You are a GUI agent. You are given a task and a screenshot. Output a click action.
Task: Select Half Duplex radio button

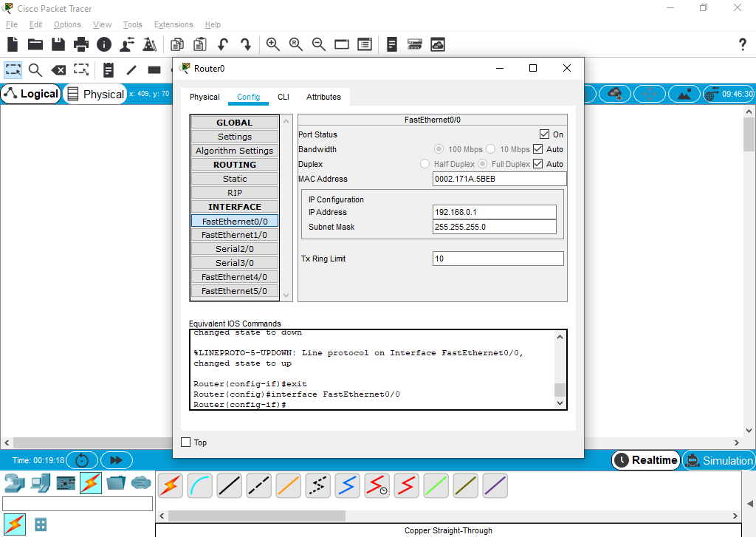[x=425, y=164]
